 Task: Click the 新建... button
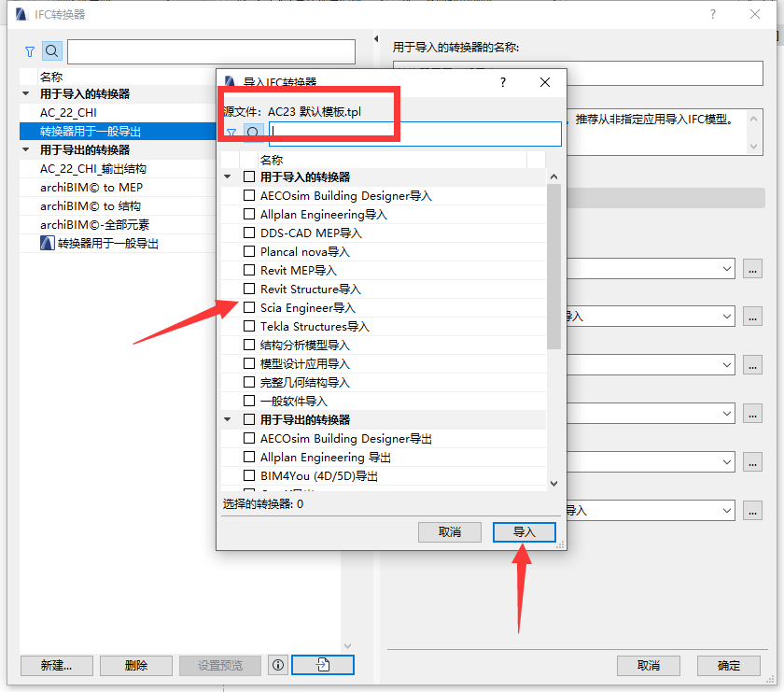[57, 665]
